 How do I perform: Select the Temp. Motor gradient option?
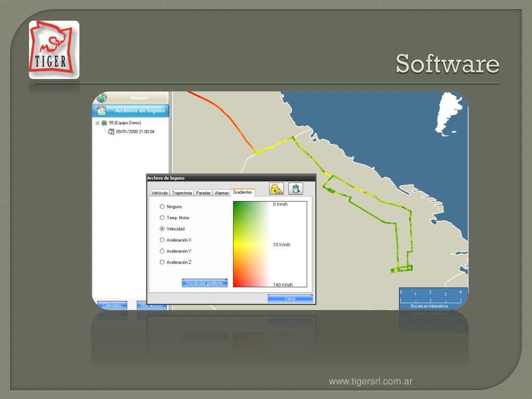tap(162, 218)
